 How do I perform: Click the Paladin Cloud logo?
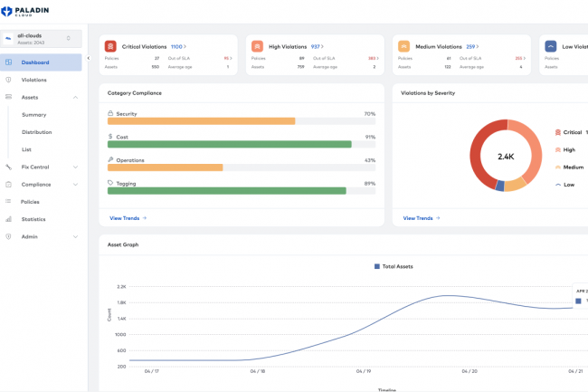(x=26, y=11)
